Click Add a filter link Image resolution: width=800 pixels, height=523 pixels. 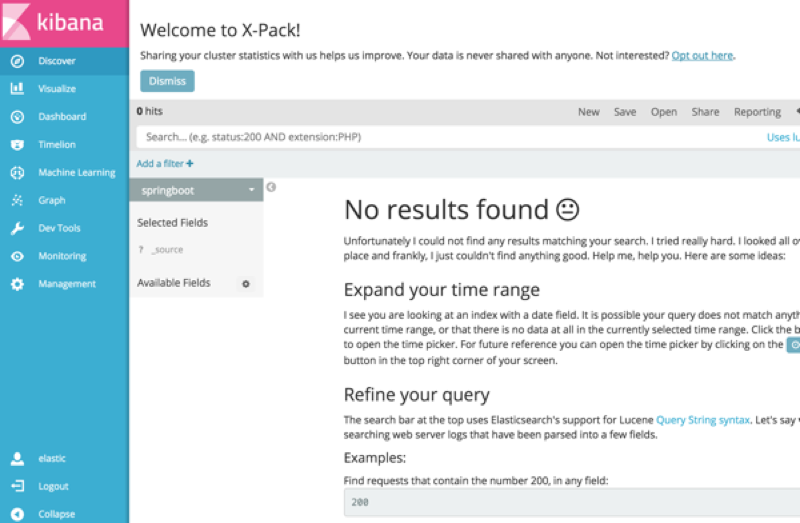(160, 163)
